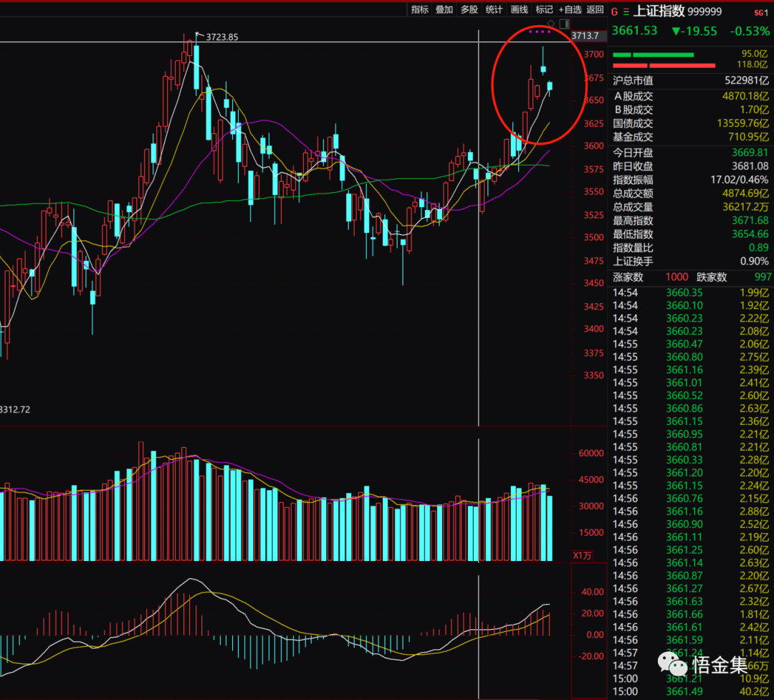Click the green down-triangle beside -19.55

coord(676,31)
